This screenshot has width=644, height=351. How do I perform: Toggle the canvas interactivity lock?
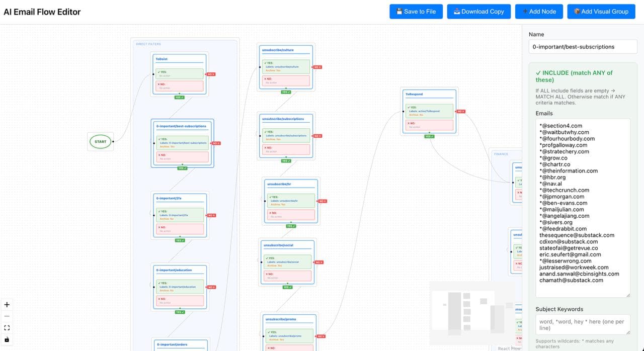(7, 339)
